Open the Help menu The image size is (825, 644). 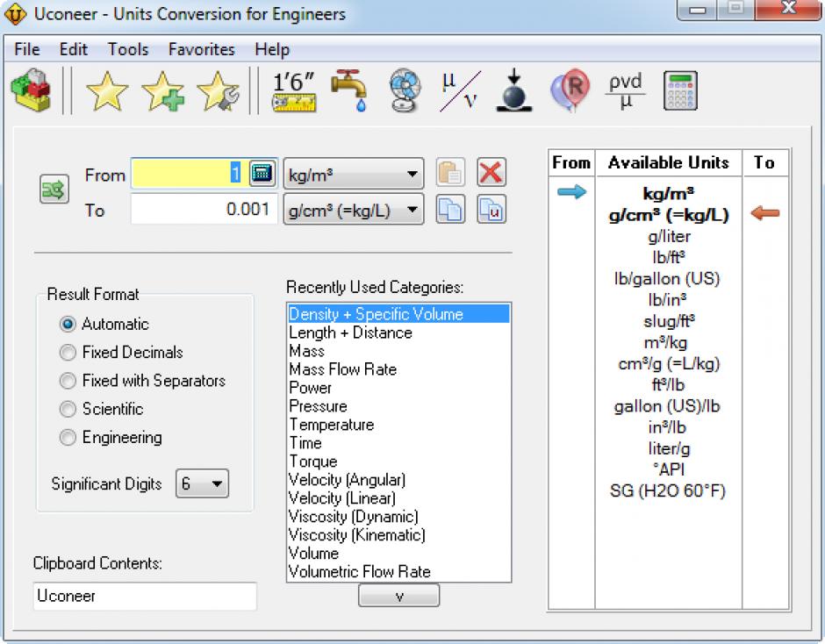pos(272,49)
